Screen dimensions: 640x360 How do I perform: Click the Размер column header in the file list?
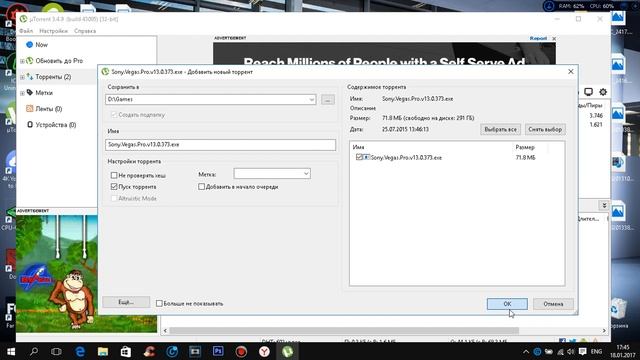[x=525, y=147]
